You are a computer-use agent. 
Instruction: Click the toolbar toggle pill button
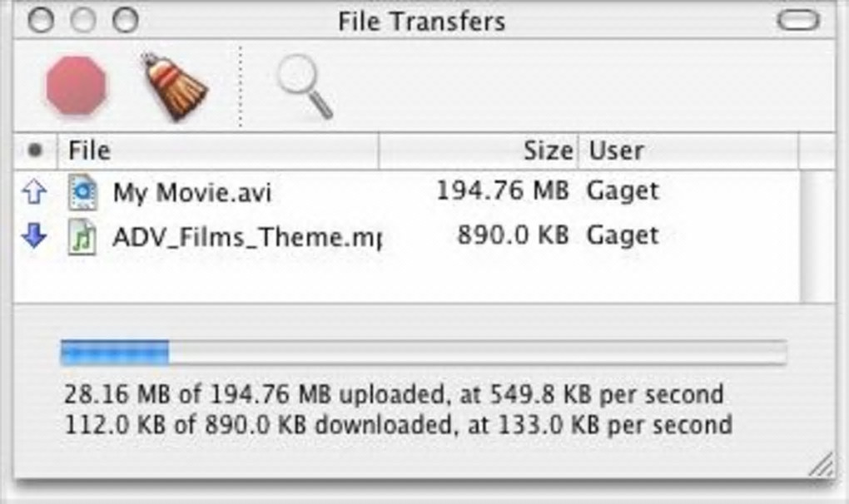pos(797,21)
